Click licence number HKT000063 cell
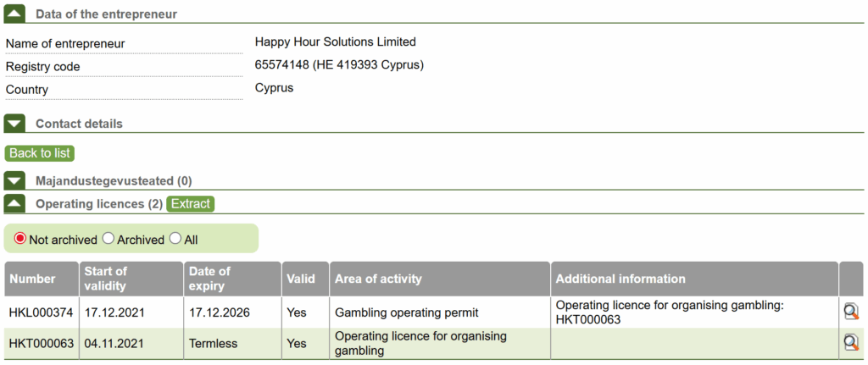868x365 pixels. coord(41,343)
